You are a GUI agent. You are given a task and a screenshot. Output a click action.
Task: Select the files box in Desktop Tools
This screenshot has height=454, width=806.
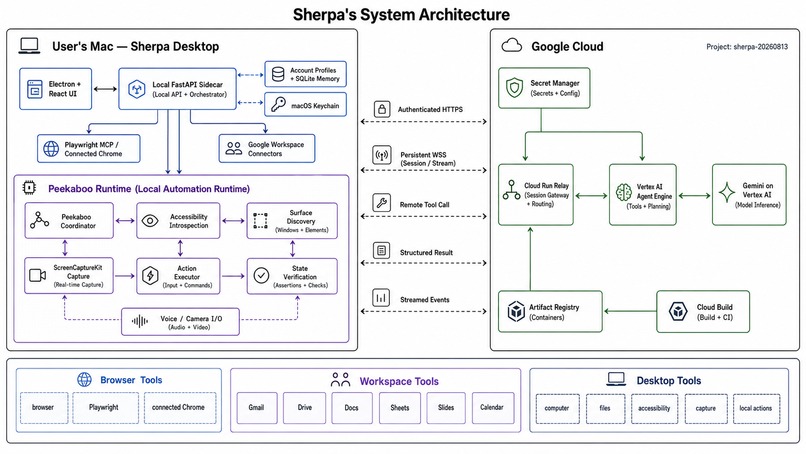click(605, 409)
